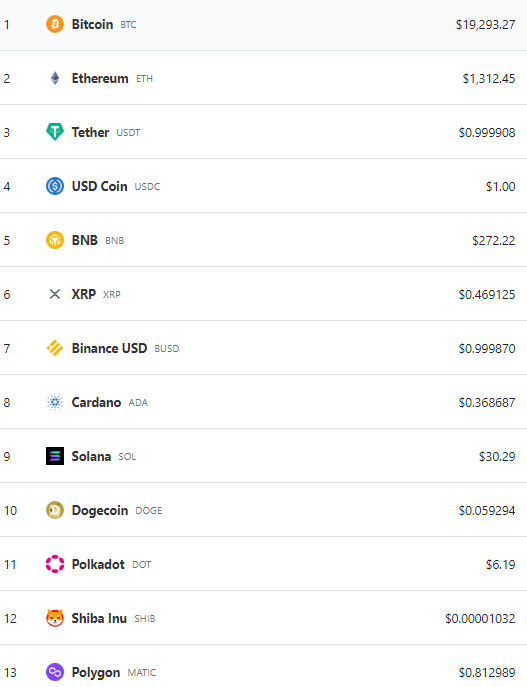This screenshot has height=687, width=527.
Task: Click the orange Bitcoin logo icon
Action: click(55, 24)
